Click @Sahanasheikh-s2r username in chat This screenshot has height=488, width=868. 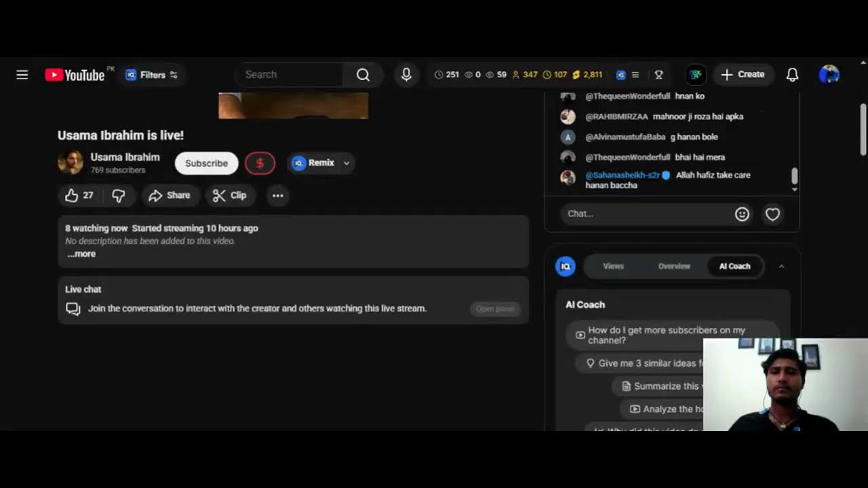pos(623,175)
